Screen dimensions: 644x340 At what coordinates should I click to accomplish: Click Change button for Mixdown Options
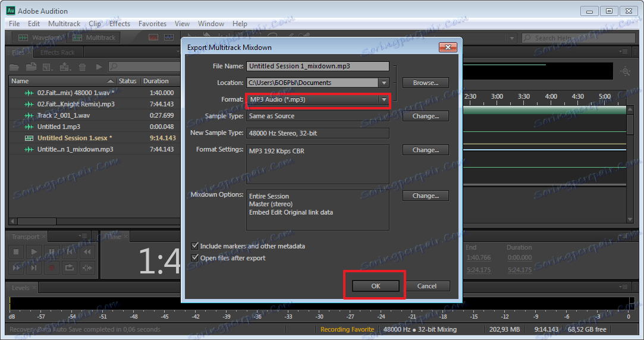pyautogui.click(x=426, y=196)
